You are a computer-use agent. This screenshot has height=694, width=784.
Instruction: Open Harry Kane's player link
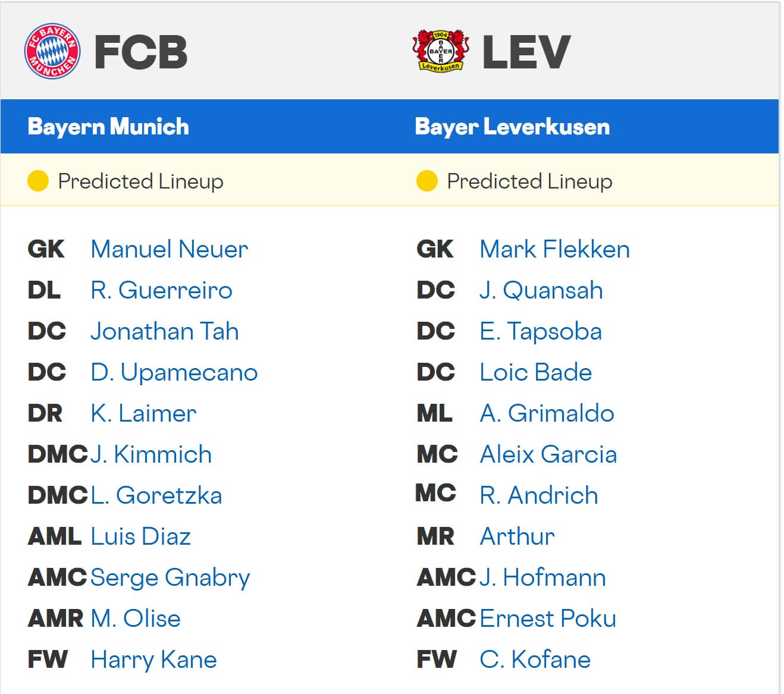coord(153,660)
